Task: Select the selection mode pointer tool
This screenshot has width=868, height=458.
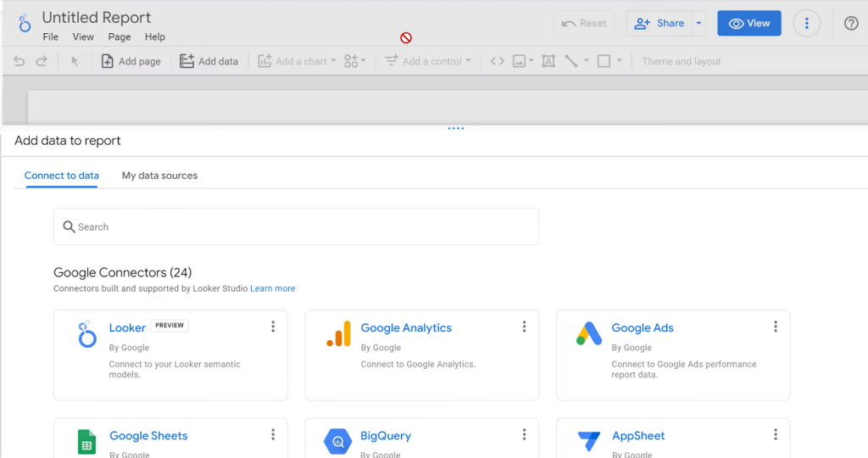Action: 75,61
